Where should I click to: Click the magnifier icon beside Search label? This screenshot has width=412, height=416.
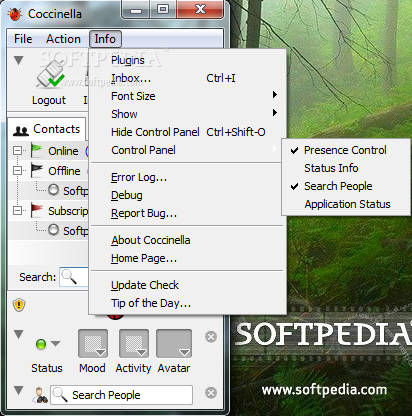coord(69,277)
